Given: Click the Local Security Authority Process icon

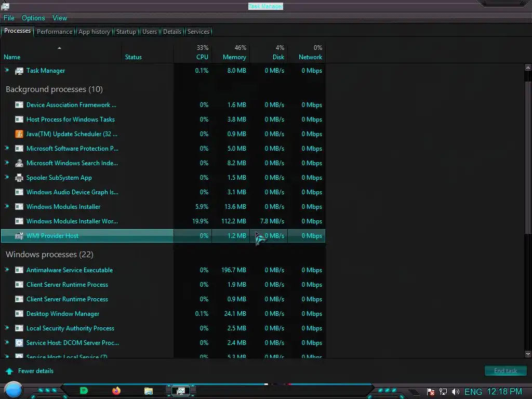Looking at the screenshot, I should pyautogui.click(x=19, y=328).
